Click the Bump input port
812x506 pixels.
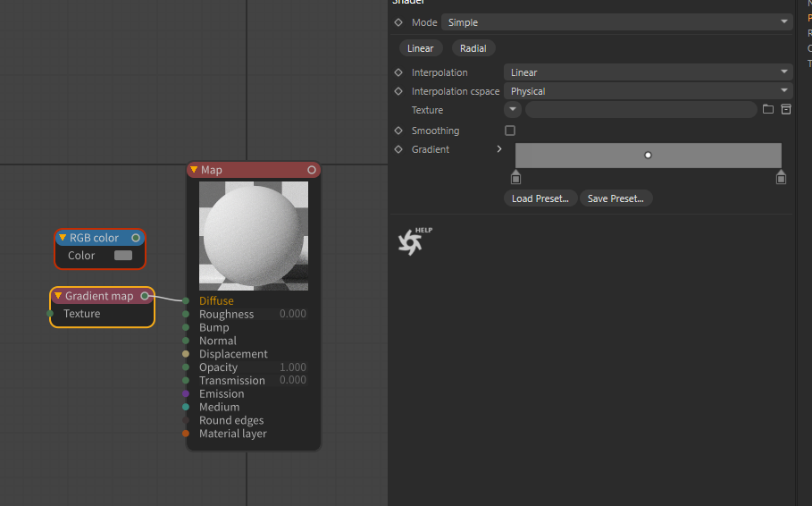click(x=186, y=327)
